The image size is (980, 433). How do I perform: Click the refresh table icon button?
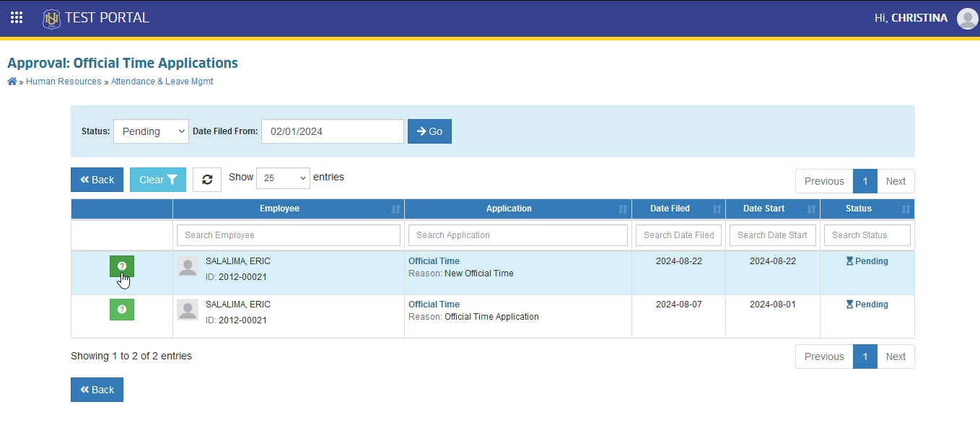[207, 180]
